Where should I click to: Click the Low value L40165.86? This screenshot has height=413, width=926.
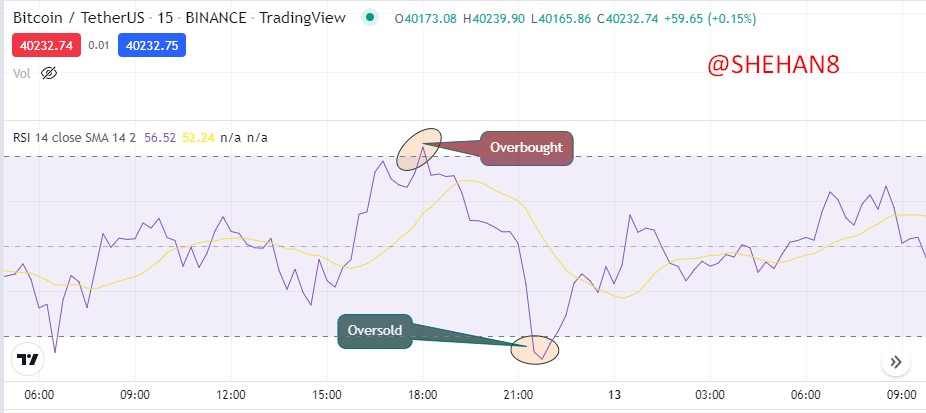(561, 18)
